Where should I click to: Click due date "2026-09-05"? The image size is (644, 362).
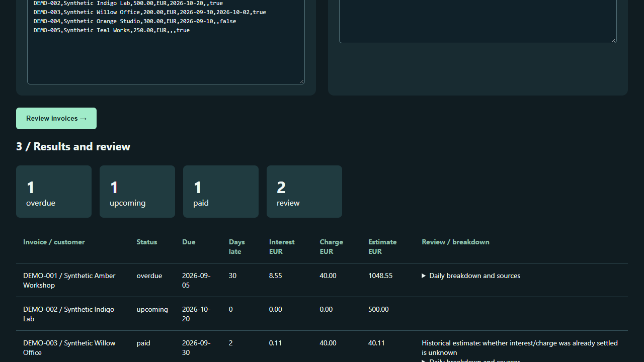click(196, 280)
